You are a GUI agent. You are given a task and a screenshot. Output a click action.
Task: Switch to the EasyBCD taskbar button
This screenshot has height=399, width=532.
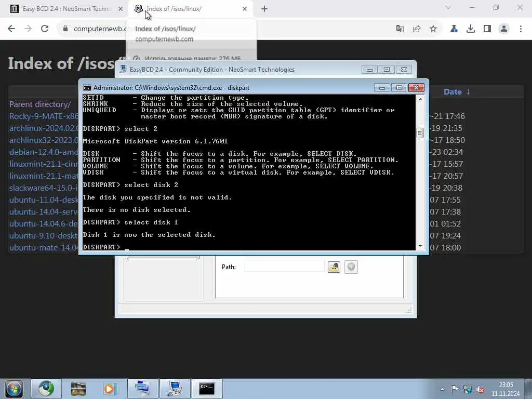[175, 389]
